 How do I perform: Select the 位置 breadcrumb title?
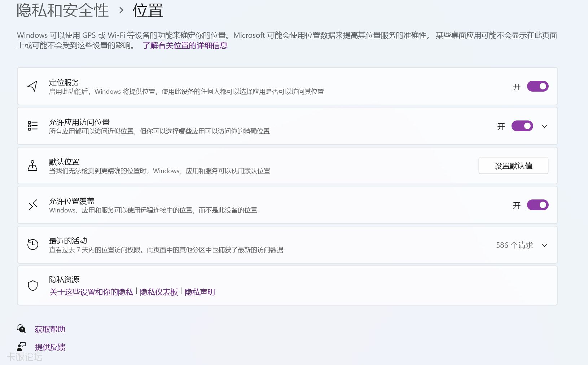148,10
